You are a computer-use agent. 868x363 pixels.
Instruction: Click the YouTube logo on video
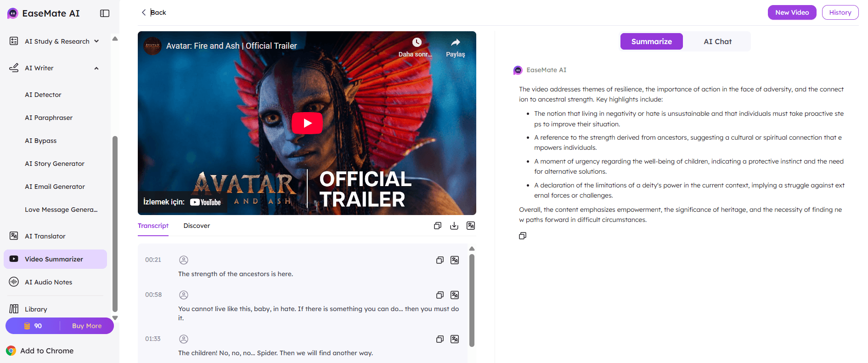tap(206, 202)
